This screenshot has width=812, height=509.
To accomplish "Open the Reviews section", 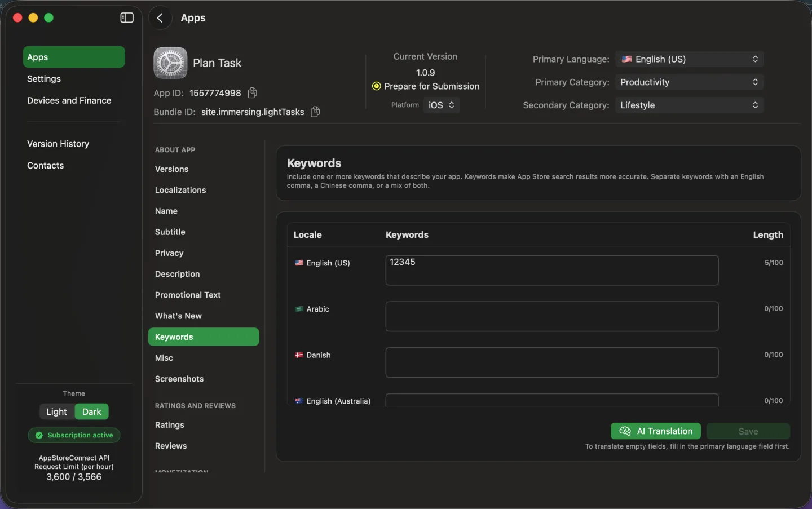I will pyautogui.click(x=171, y=446).
